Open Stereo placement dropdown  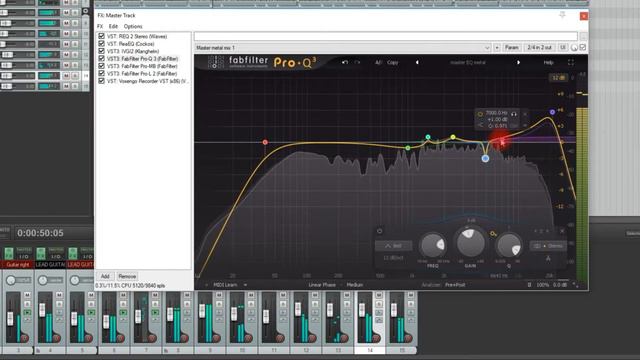tap(548, 246)
